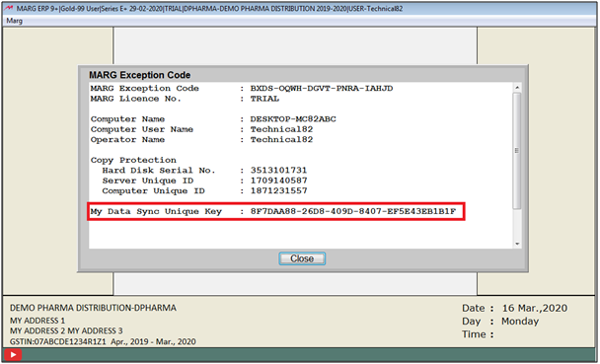Click the Hard Disk Serial No. label
This screenshot has height=364, width=600.
159,171
